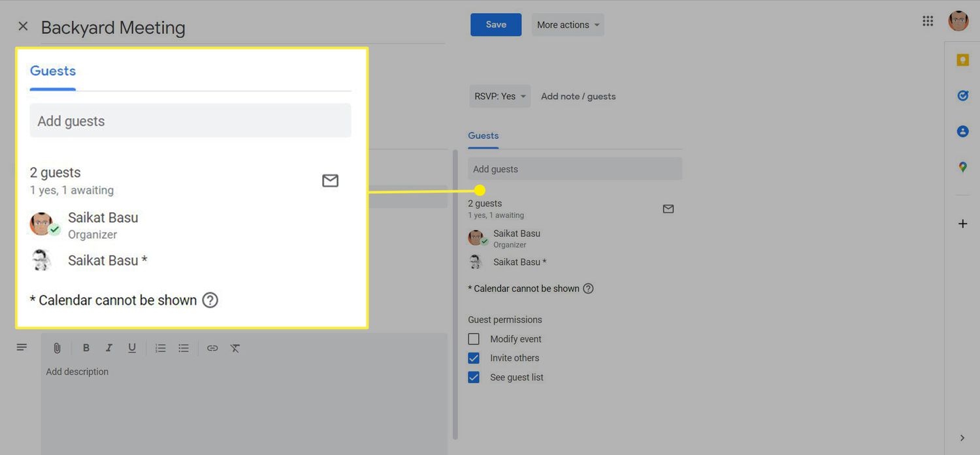The width and height of the screenshot is (980, 455).
Task: Hide the side panel with the chevron
Action: coord(962,437)
